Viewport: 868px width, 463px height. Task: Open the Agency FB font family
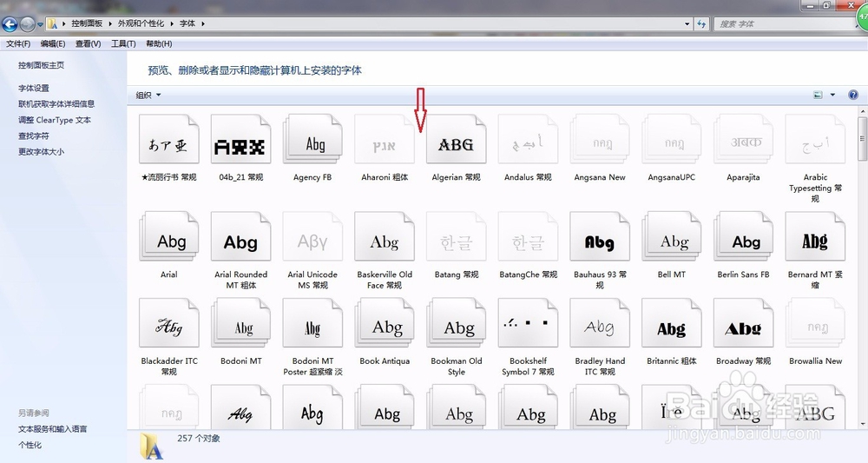pos(312,140)
